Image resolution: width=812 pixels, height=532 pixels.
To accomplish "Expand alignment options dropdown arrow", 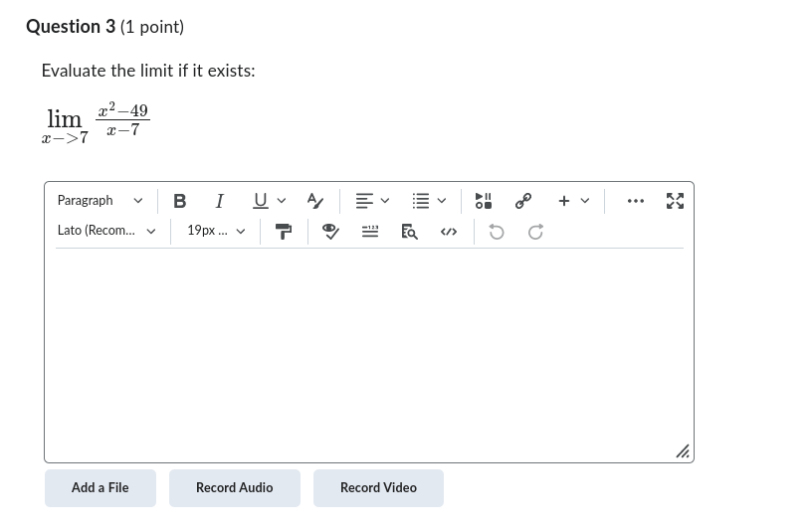I will pos(385,201).
